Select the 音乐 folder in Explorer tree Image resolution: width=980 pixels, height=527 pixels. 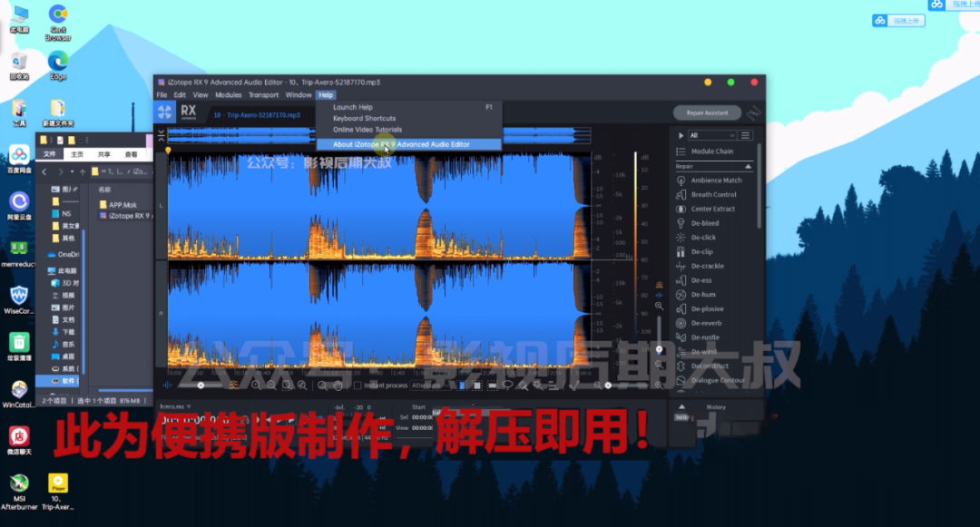click(64, 344)
